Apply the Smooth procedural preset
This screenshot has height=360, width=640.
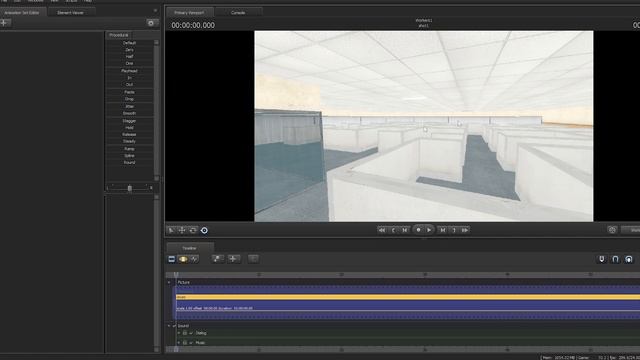129,113
